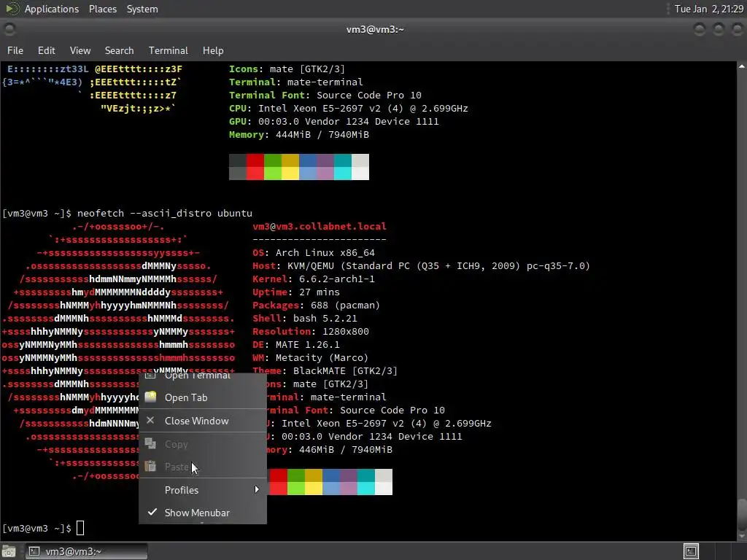Open the Help menu of the terminal

click(213, 50)
